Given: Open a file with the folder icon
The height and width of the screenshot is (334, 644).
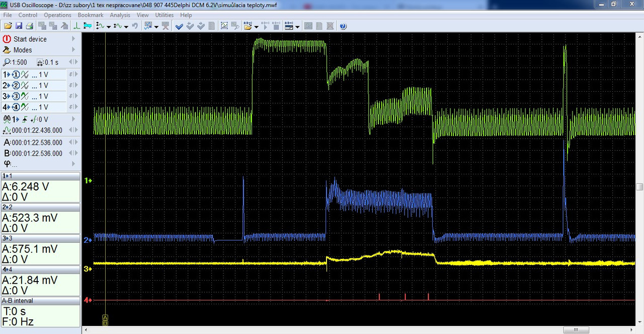Looking at the screenshot, I should click(8, 26).
